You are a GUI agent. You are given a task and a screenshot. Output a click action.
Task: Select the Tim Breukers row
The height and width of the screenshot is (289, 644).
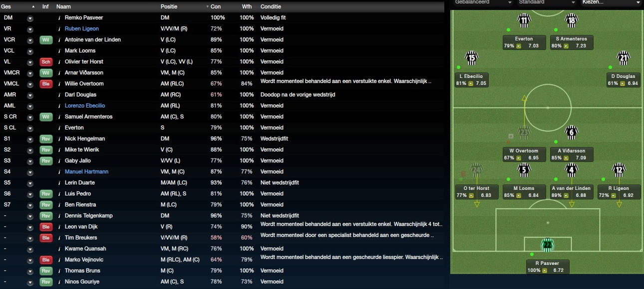tap(222, 237)
